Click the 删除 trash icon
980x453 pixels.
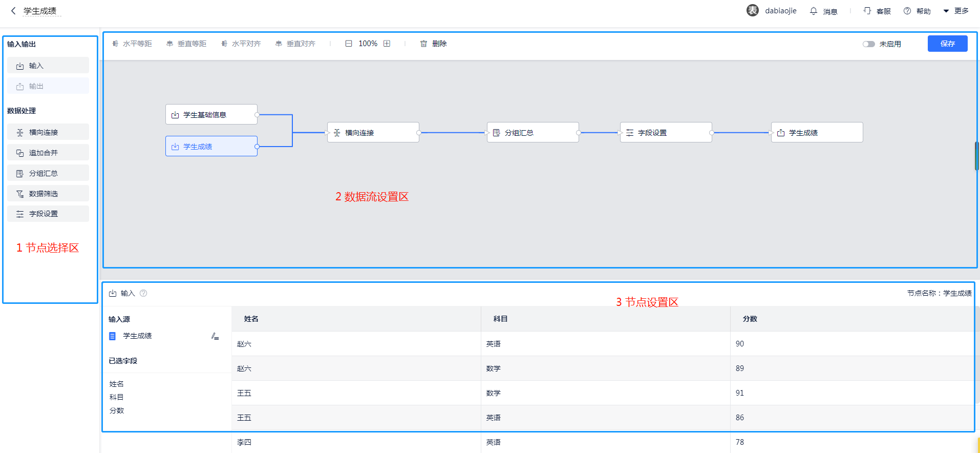[423, 44]
